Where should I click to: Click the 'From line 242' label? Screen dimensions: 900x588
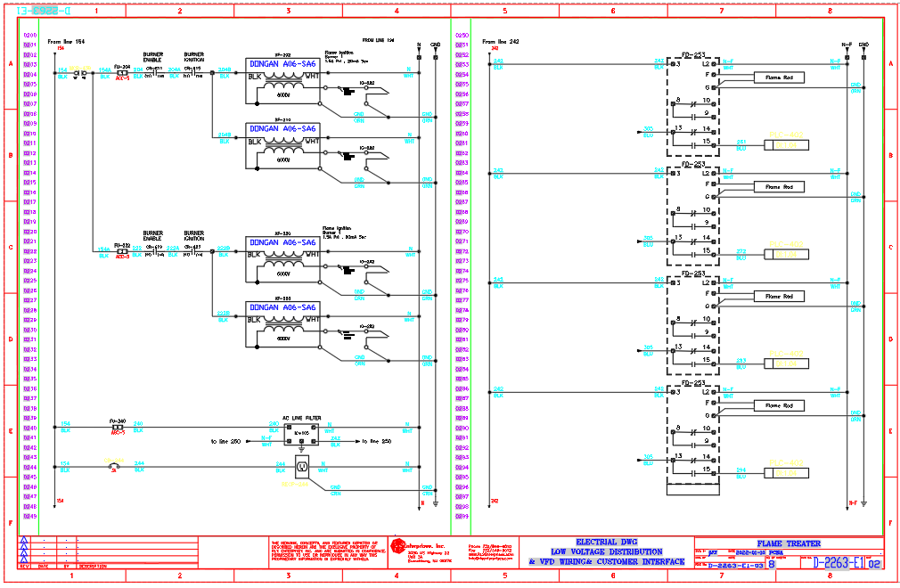pyautogui.click(x=501, y=42)
